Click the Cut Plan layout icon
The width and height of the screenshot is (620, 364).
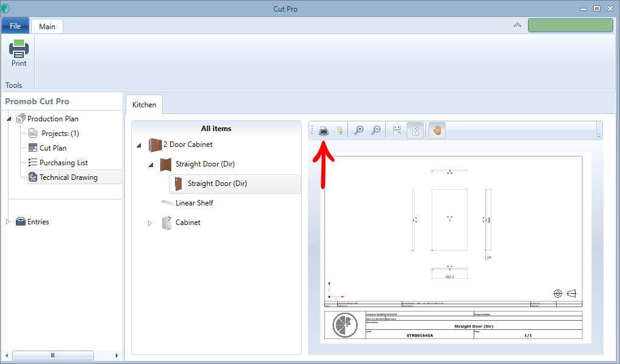click(33, 148)
